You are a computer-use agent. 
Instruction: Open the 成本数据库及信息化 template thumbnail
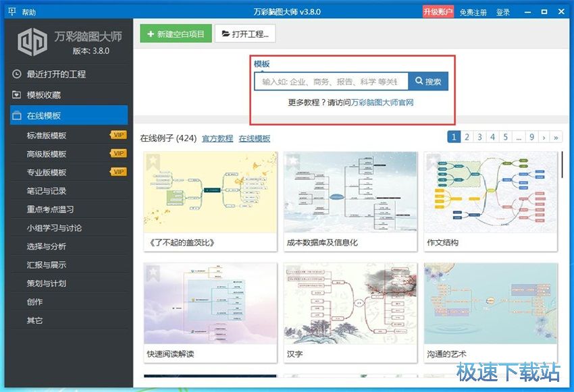coord(350,192)
